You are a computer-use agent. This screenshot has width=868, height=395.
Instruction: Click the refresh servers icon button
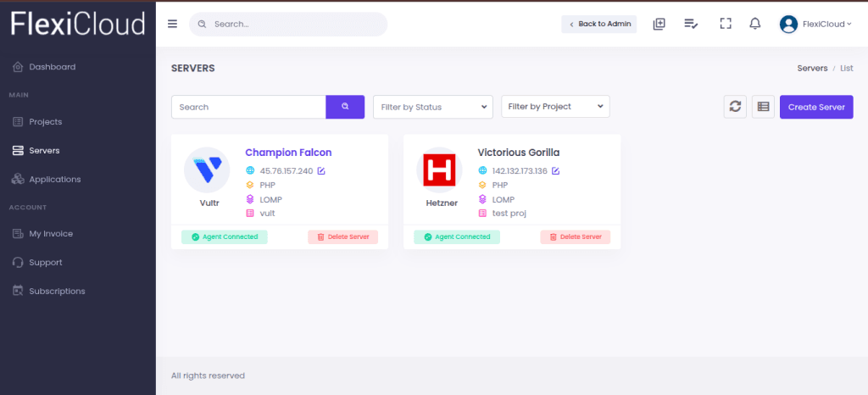click(735, 107)
